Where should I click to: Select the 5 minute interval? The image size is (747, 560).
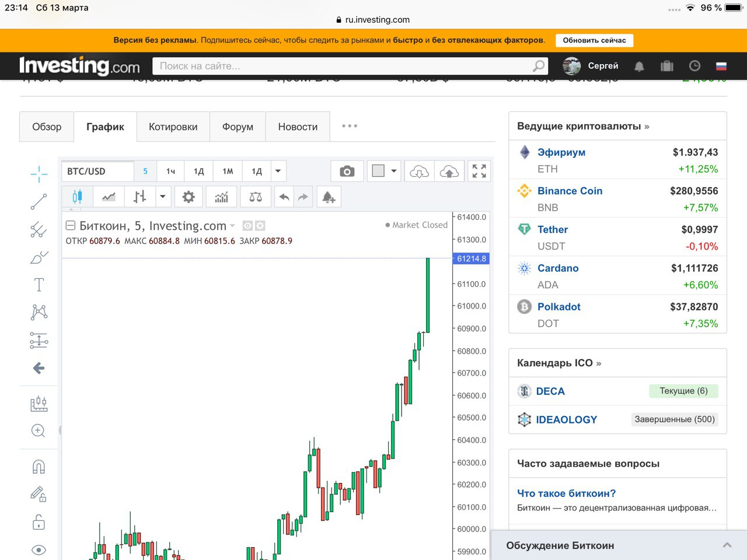[145, 171]
